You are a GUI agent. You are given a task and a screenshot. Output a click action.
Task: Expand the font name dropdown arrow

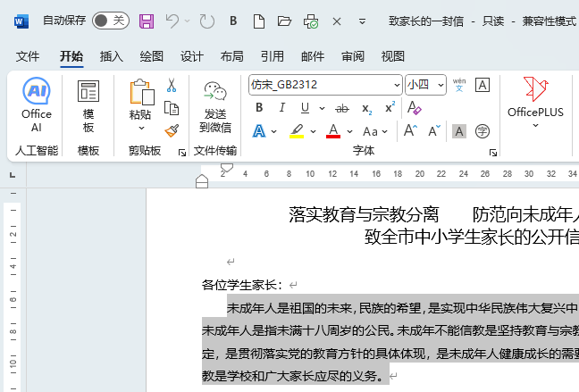click(397, 85)
